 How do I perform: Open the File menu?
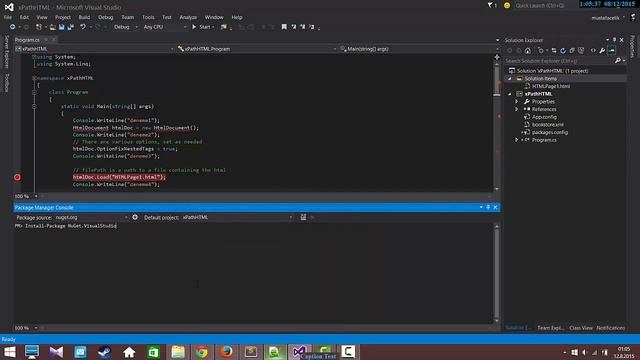[x=8, y=17]
